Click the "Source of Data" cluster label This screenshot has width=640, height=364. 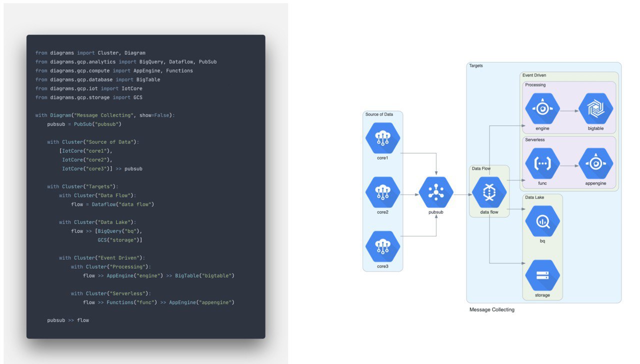coord(379,114)
